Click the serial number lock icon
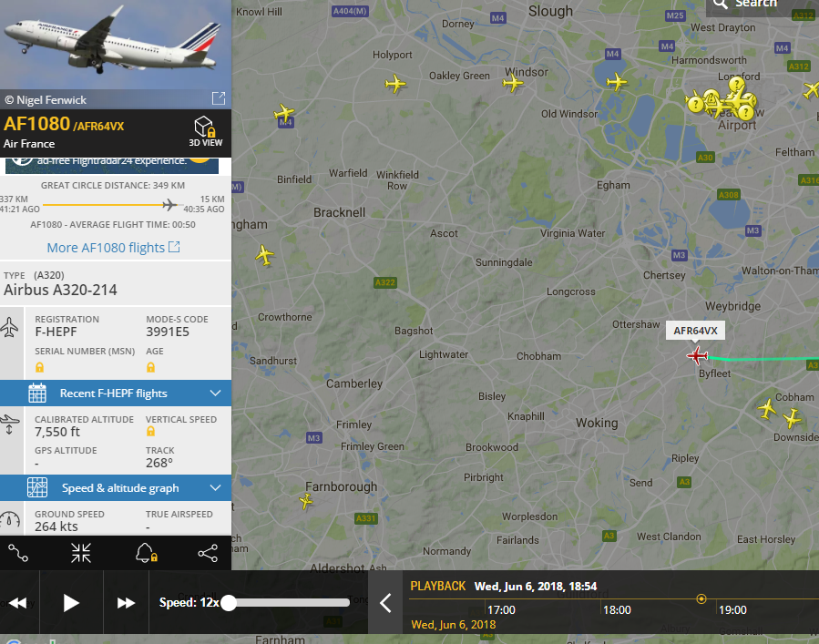819x644 pixels. tap(39, 368)
